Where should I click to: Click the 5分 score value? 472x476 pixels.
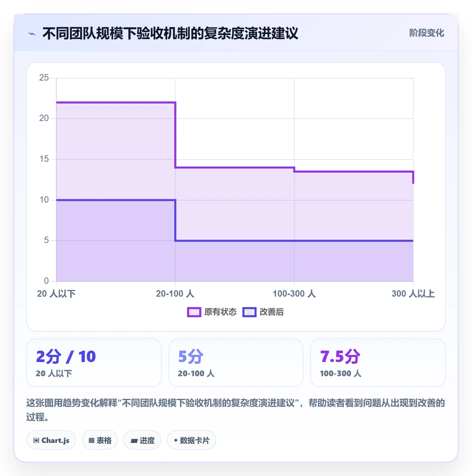coord(191,356)
